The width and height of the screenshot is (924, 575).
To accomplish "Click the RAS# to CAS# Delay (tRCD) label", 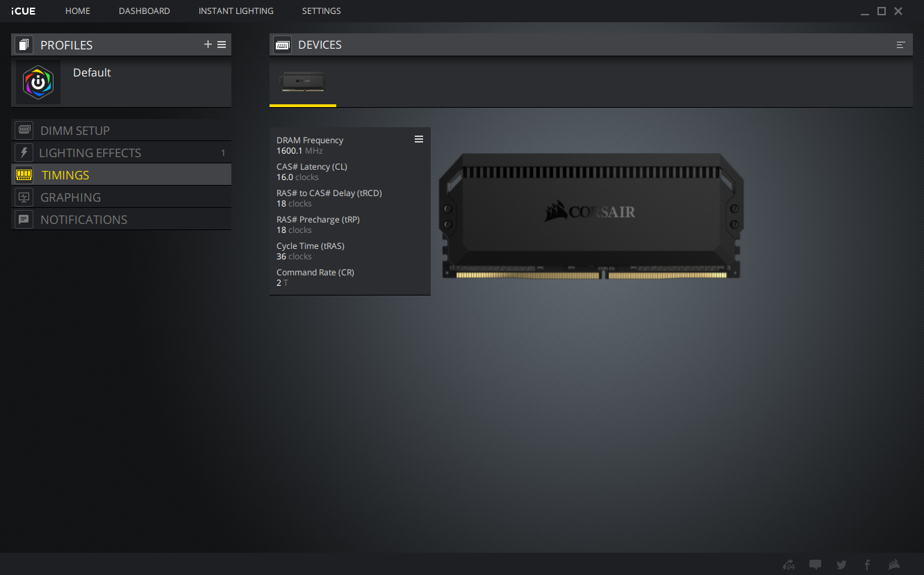I will tap(329, 193).
